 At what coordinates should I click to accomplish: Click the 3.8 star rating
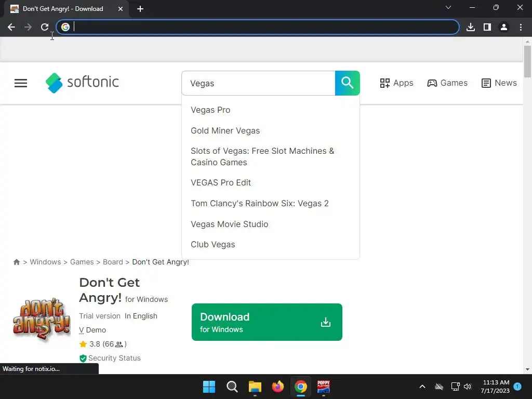(103, 344)
